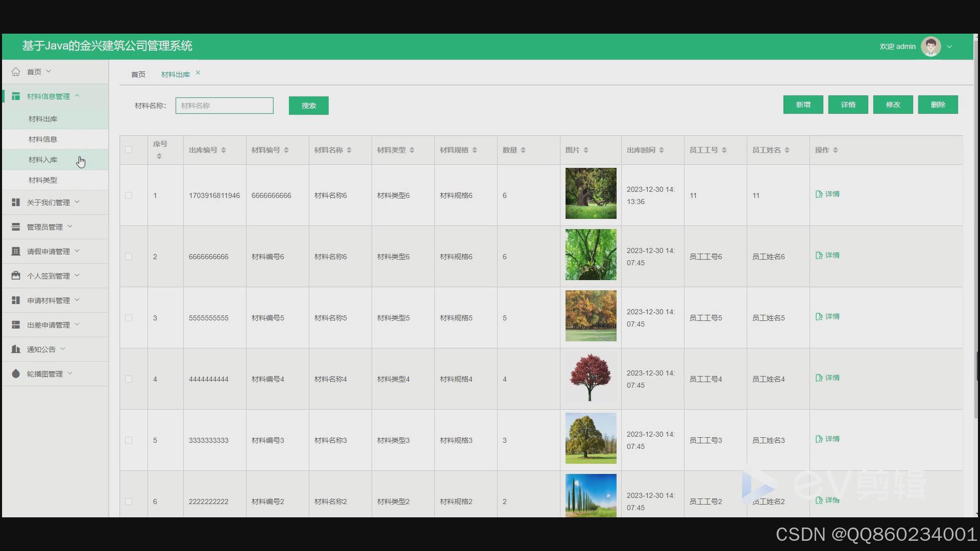This screenshot has width=980, height=551.
Task: Close the 材料出库 tab
Action: [198, 73]
